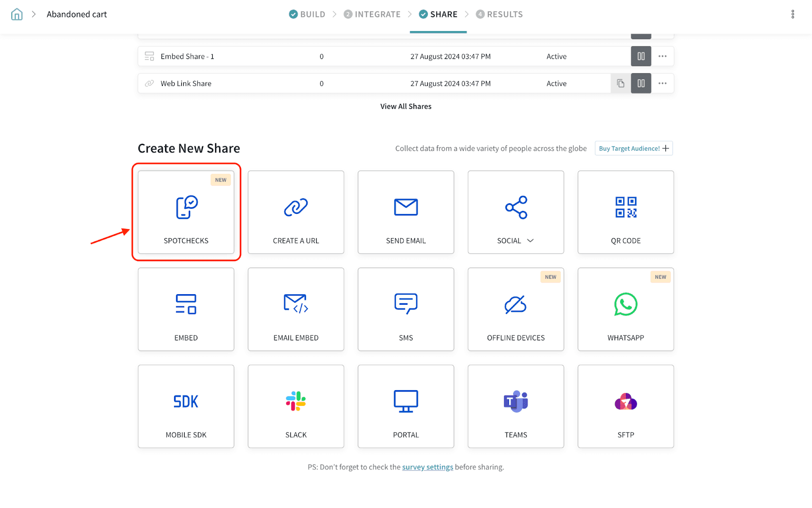812x508 pixels.
Task: Switch to the Build step tab
Action: point(307,14)
